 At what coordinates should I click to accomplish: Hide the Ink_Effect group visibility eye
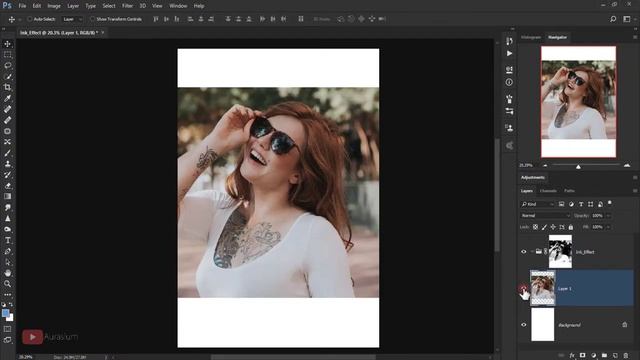[x=524, y=252]
